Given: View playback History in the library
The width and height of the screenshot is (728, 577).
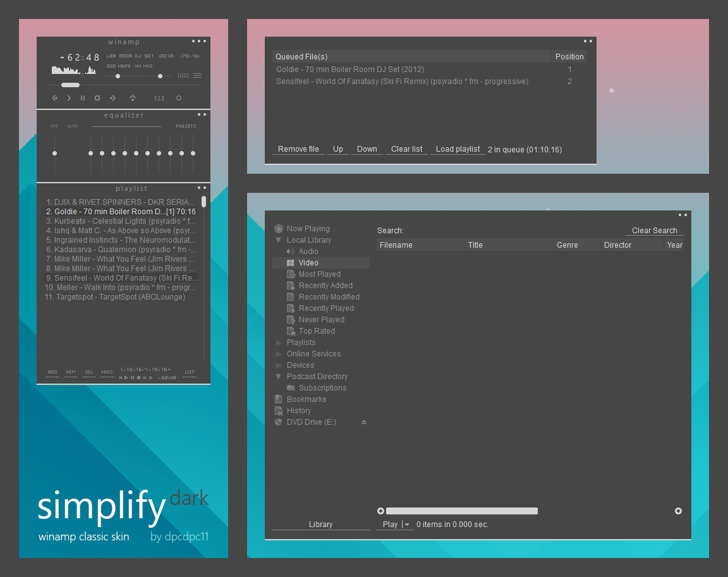Looking at the screenshot, I should (299, 410).
